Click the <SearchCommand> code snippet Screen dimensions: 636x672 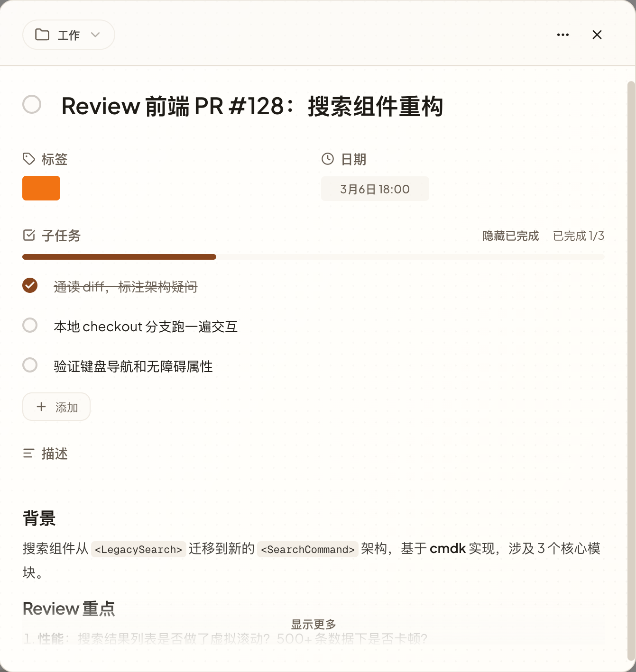tap(307, 549)
